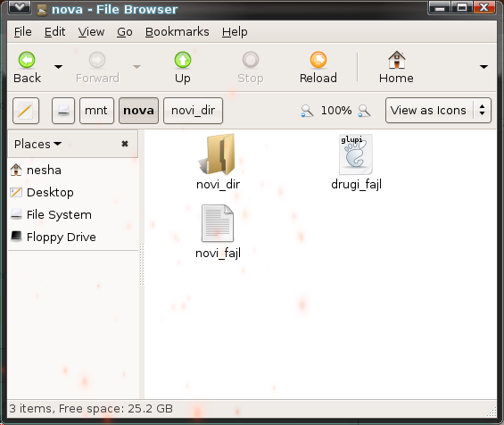The height and width of the screenshot is (425, 504).
Task: Open the Back history dropdown arrow
Action: 58,67
